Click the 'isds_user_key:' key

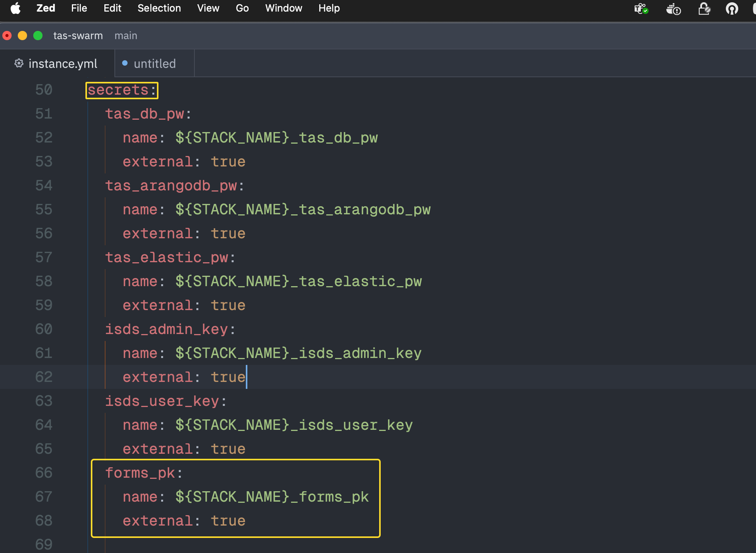click(x=166, y=401)
